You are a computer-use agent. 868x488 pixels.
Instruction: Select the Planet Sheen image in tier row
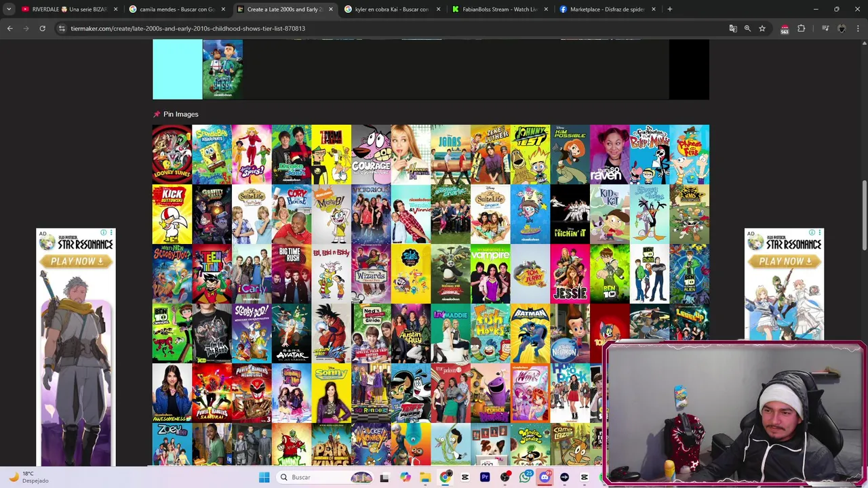click(x=222, y=69)
